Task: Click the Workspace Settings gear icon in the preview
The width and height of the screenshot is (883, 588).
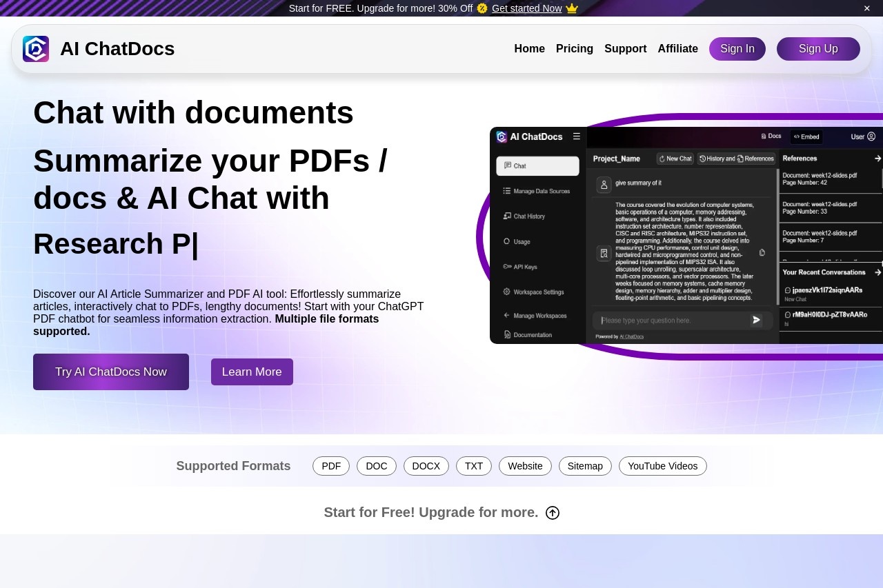Action: click(507, 292)
